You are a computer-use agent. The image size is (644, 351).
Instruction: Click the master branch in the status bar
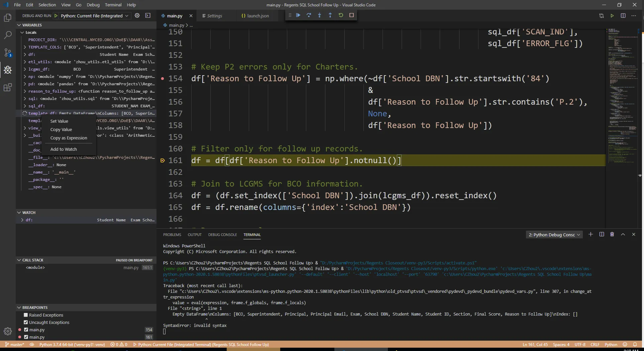pyautogui.click(x=15, y=344)
